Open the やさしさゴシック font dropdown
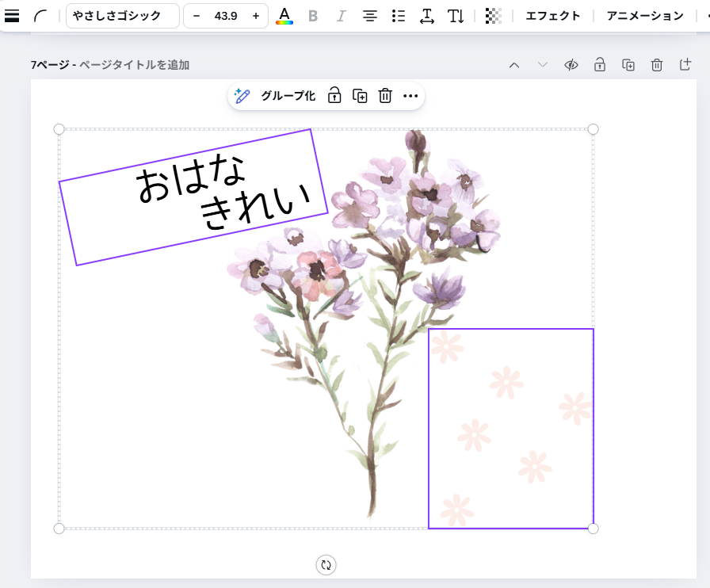The width and height of the screenshot is (710, 588). [122, 16]
